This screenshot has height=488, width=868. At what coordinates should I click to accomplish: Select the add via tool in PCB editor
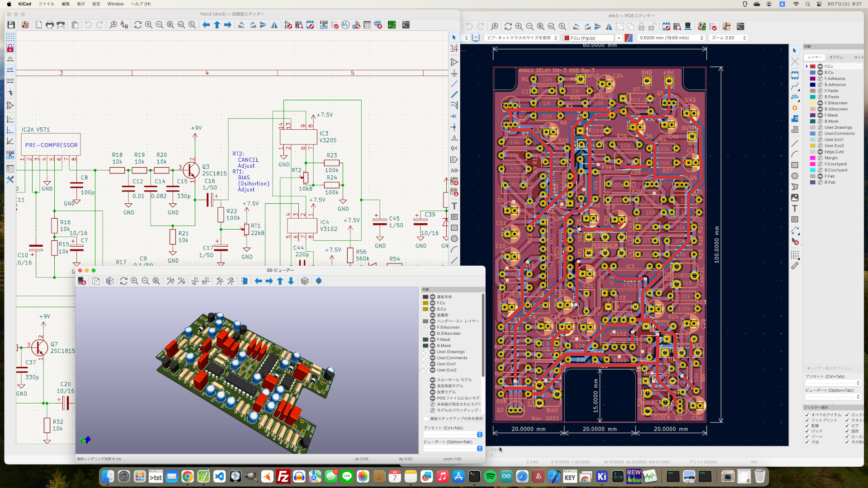click(x=795, y=108)
